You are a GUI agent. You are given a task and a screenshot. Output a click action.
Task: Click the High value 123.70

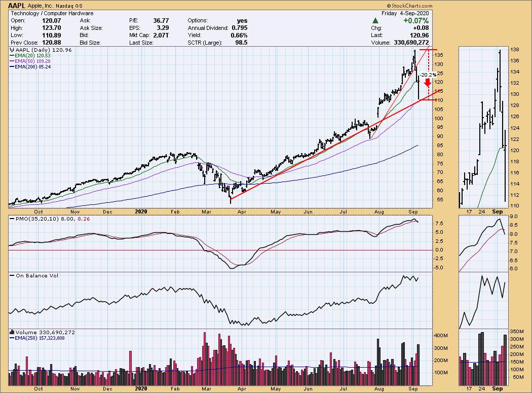(52, 28)
